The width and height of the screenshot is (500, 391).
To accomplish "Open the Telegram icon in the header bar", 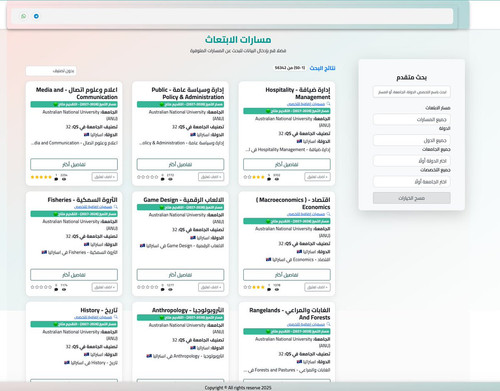I will pyautogui.click(x=36, y=16).
